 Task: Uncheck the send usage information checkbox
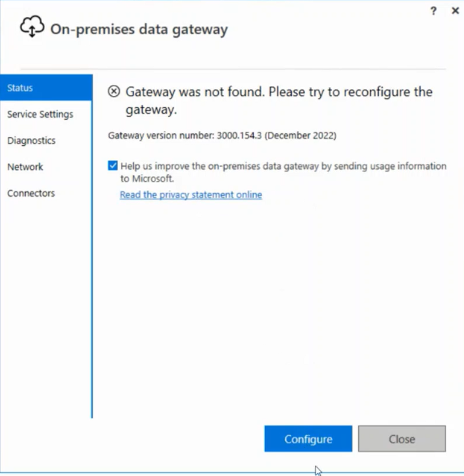112,166
